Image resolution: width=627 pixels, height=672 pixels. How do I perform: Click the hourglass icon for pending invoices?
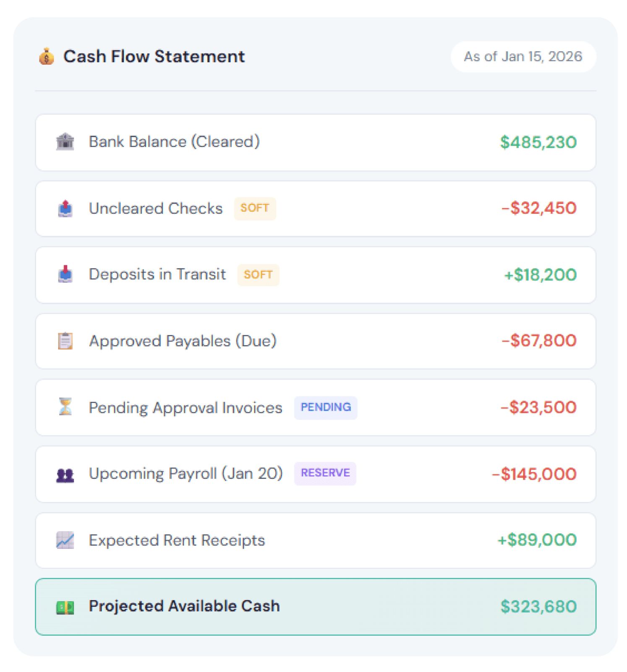[65, 407]
